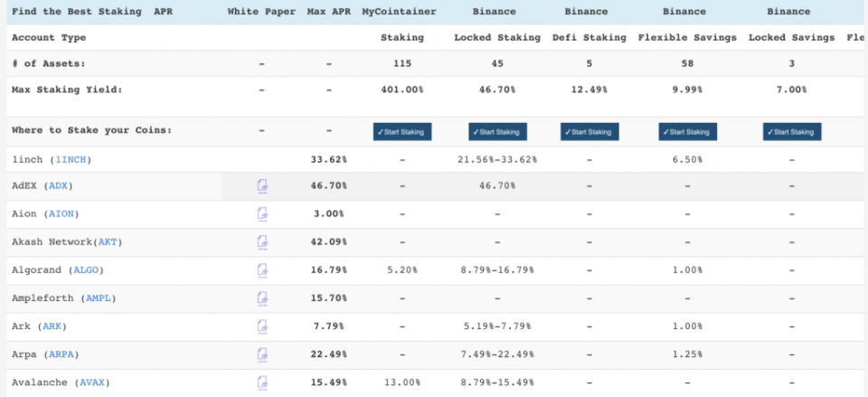Click Start Staking for Binance Defi Staking
The width and height of the screenshot is (868, 397).
[590, 131]
